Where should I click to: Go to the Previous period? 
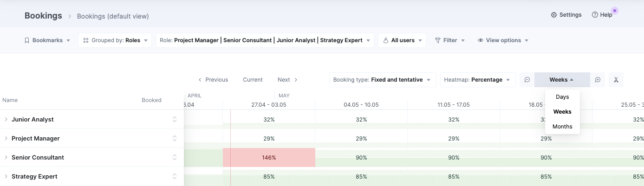(x=213, y=80)
